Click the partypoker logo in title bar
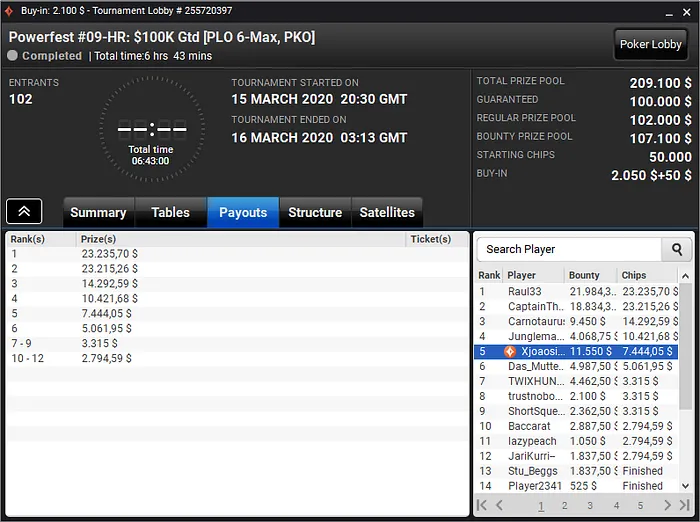 (8, 11)
